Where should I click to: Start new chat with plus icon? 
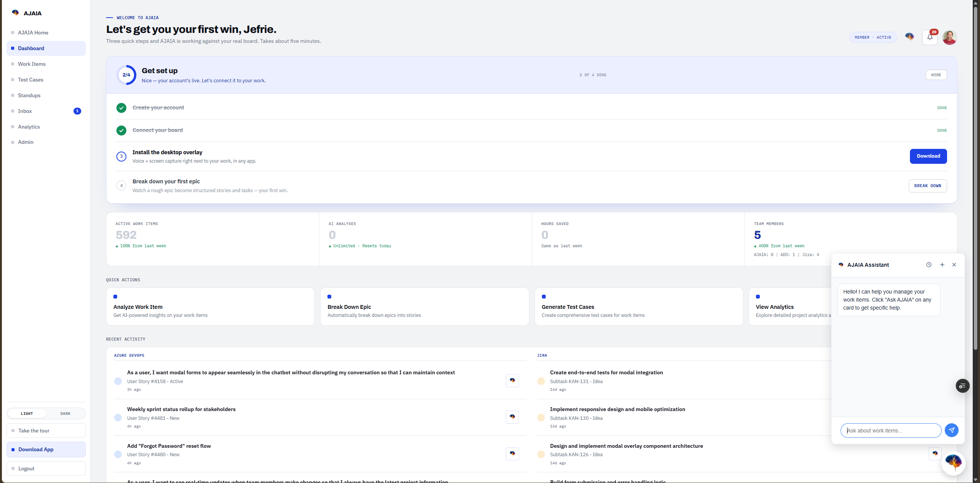coord(942,265)
